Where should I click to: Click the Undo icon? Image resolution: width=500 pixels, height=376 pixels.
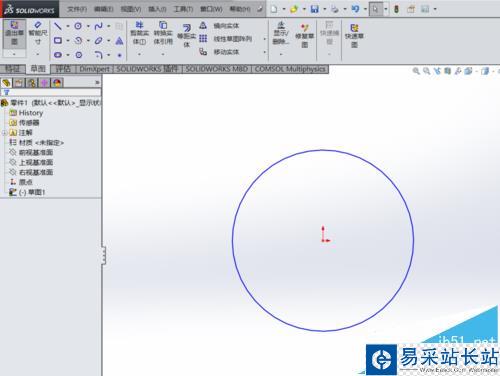coord(355,9)
